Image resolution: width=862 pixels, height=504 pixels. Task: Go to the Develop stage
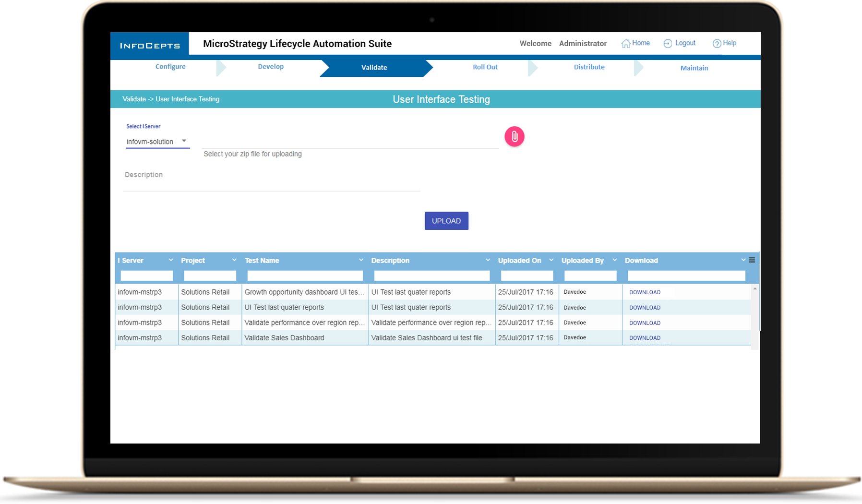[x=271, y=67]
